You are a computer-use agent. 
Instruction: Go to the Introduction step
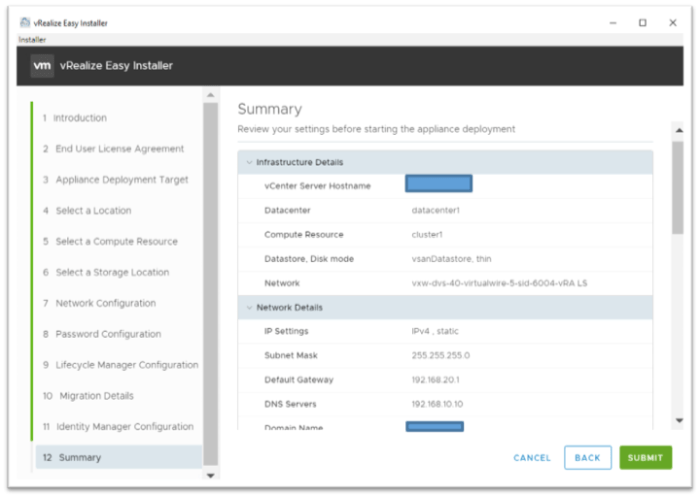pyautogui.click(x=80, y=118)
